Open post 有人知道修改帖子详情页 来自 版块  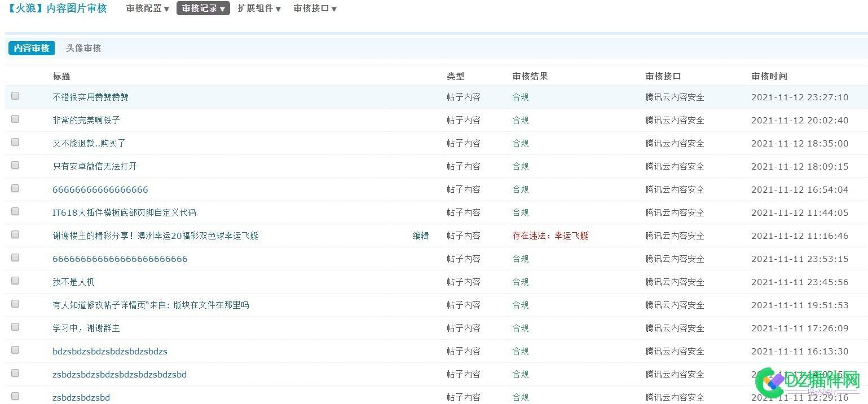coord(151,305)
